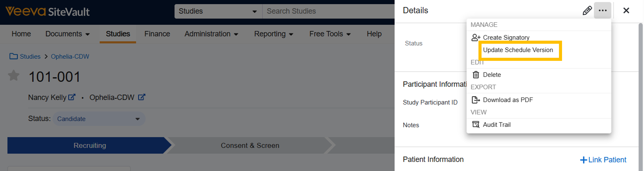Click the Search Studies input field

(x=325, y=11)
